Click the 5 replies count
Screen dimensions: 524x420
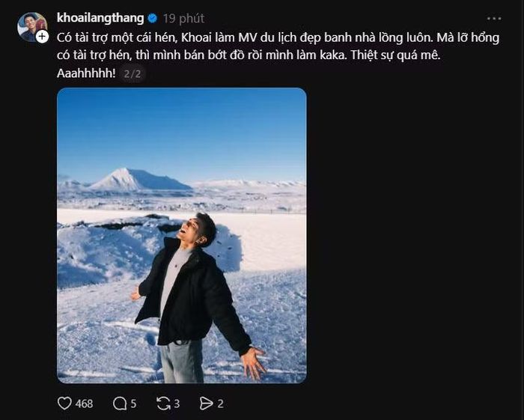point(133,404)
